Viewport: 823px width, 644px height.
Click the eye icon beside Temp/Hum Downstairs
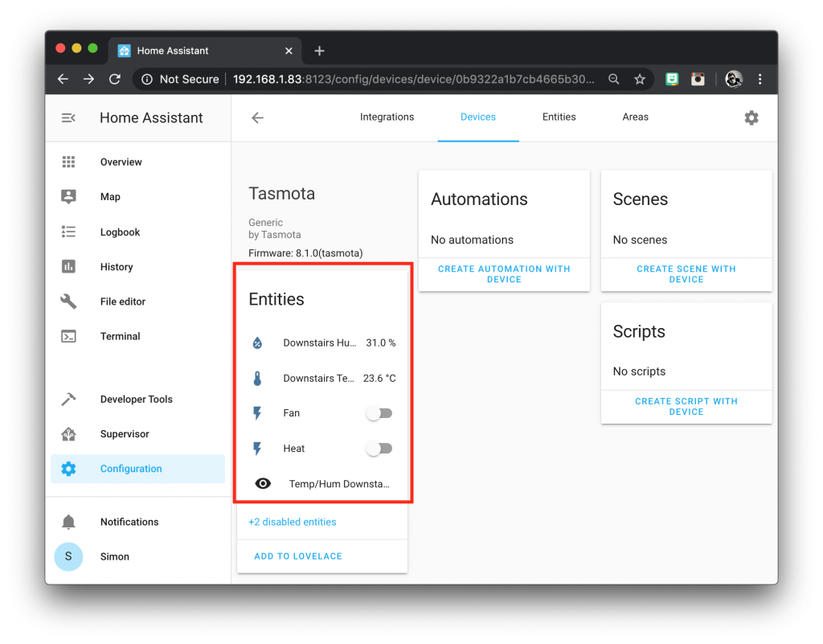tap(263, 483)
